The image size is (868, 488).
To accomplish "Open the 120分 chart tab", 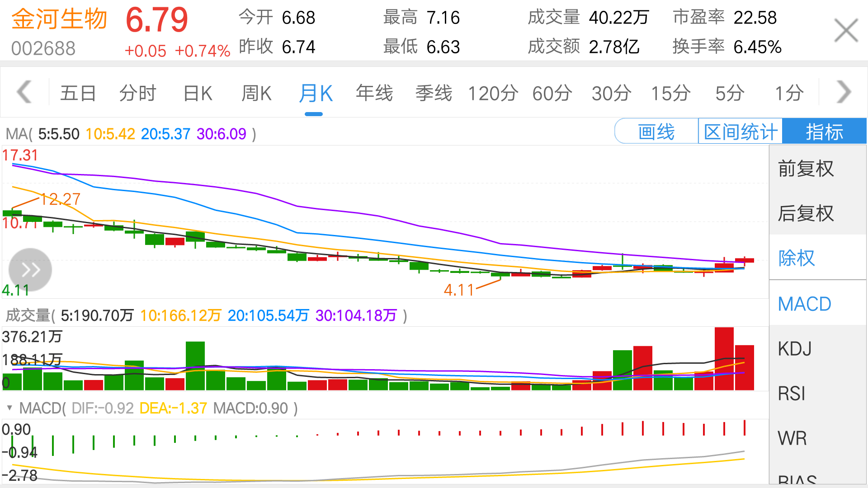I will [493, 94].
